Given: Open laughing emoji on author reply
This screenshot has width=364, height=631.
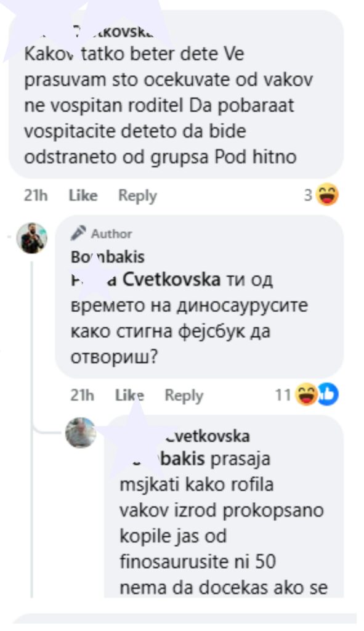Looking at the screenshot, I should pos(307,395).
